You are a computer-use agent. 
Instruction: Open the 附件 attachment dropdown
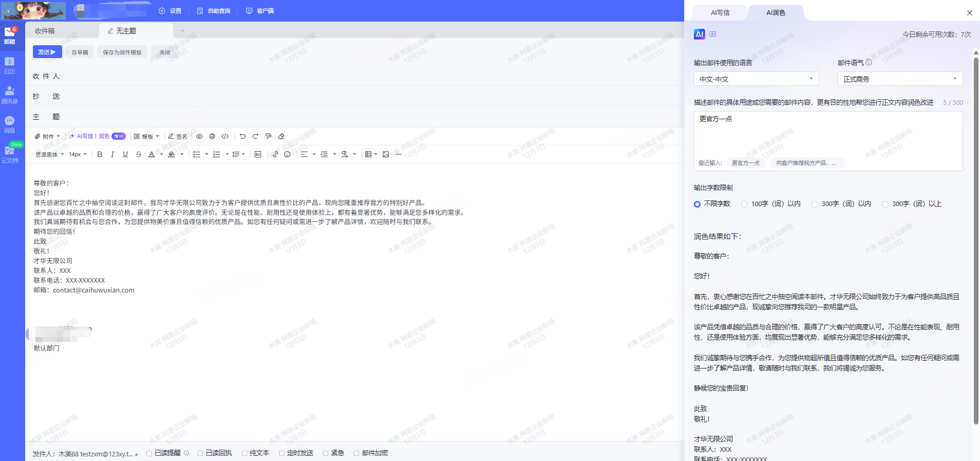pos(47,136)
